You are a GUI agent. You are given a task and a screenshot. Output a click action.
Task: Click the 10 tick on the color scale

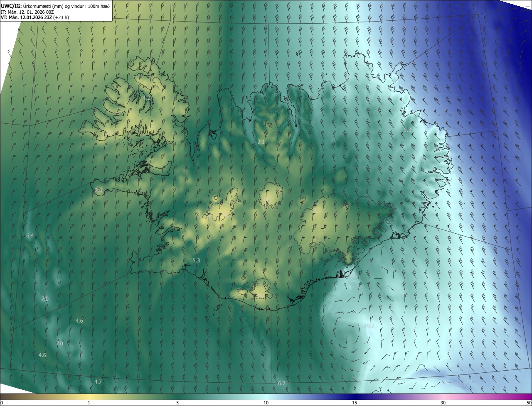point(266,403)
